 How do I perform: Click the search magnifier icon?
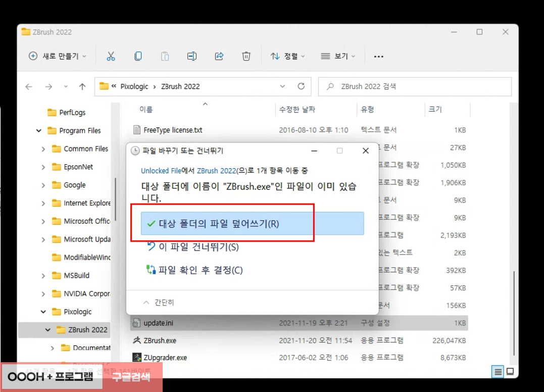tap(330, 86)
